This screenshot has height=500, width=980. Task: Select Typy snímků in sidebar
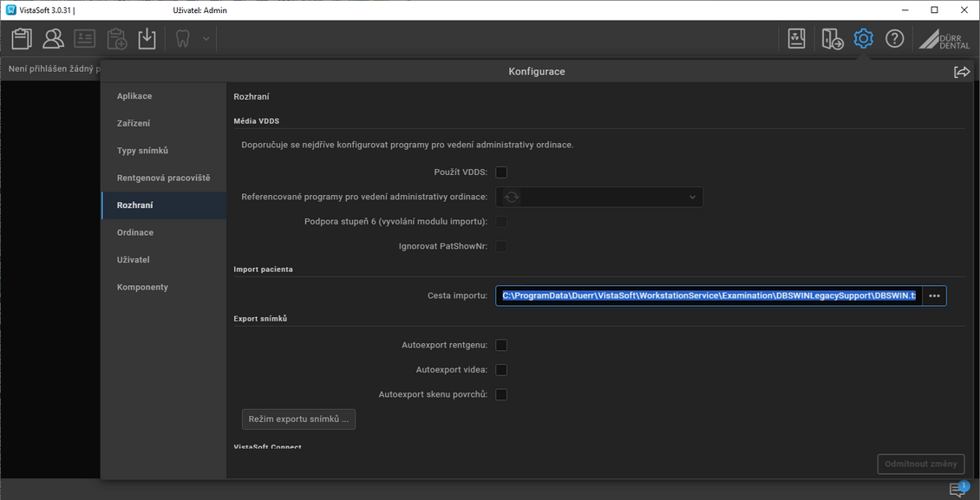click(164, 151)
